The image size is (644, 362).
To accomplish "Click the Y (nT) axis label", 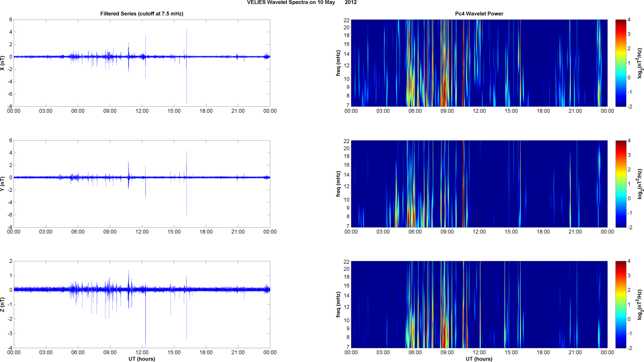I will pyautogui.click(x=3, y=184).
